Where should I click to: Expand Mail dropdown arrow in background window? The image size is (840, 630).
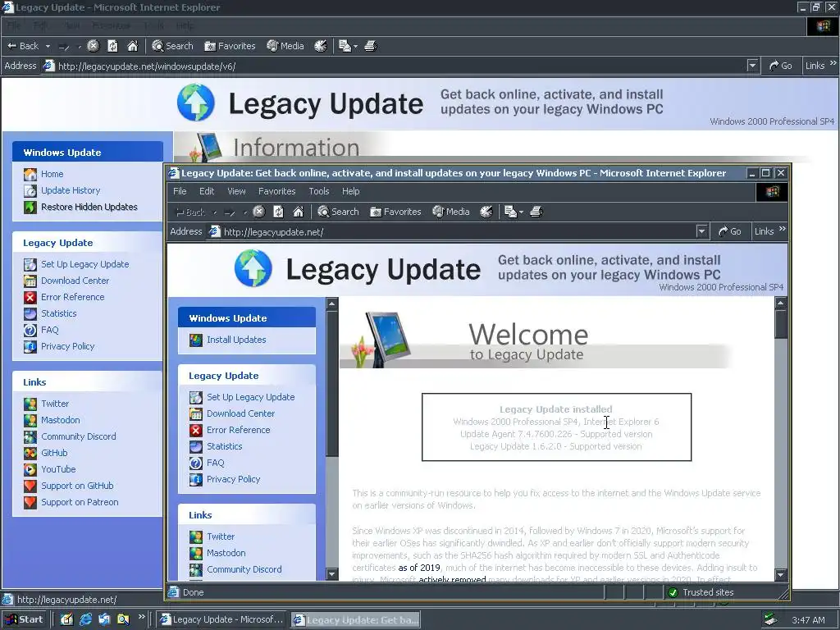point(355,47)
